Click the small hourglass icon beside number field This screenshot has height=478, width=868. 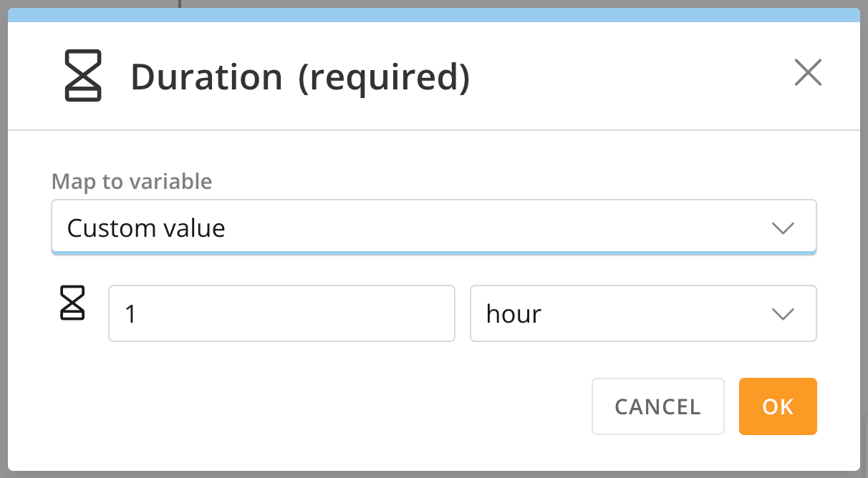72,303
